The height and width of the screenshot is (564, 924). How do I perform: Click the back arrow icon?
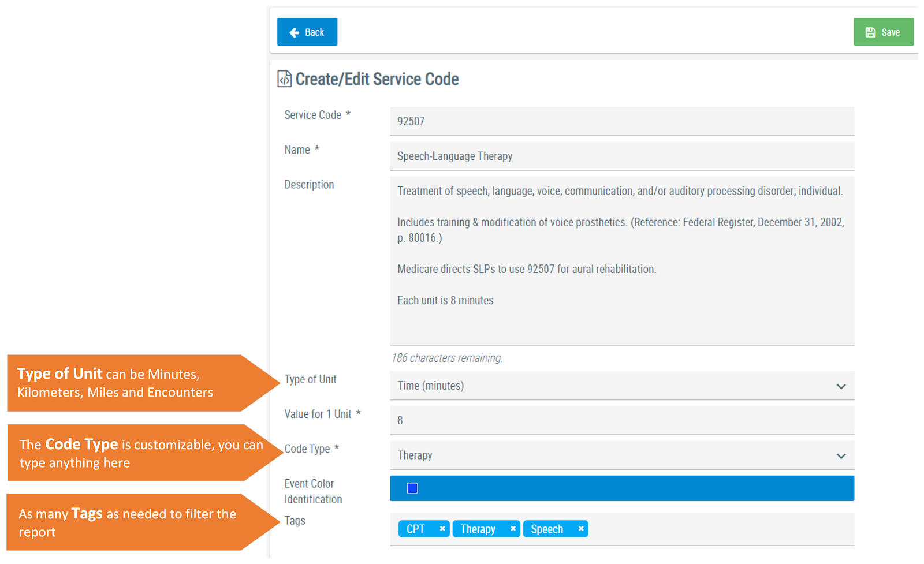click(295, 32)
